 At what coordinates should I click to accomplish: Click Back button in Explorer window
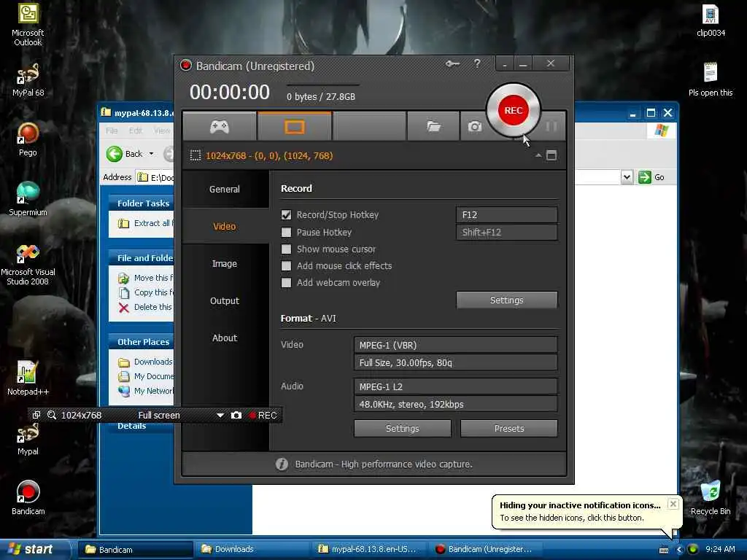click(x=124, y=154)
